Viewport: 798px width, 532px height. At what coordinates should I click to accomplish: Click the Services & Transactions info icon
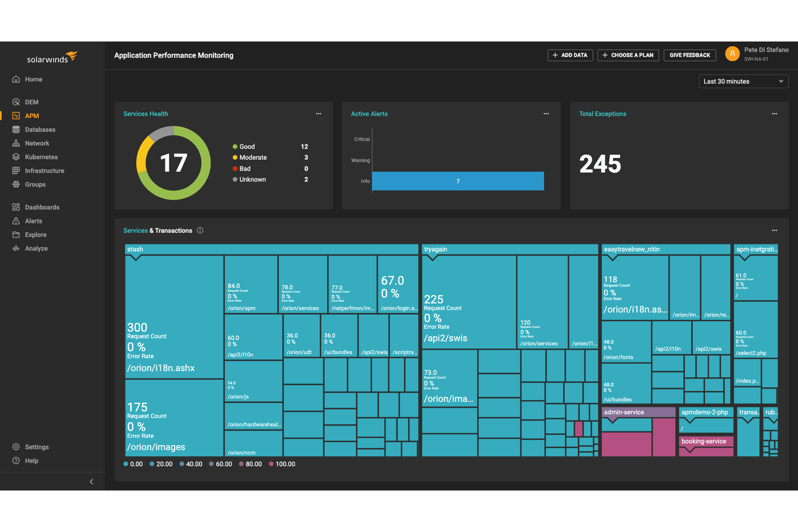[200, 230]
